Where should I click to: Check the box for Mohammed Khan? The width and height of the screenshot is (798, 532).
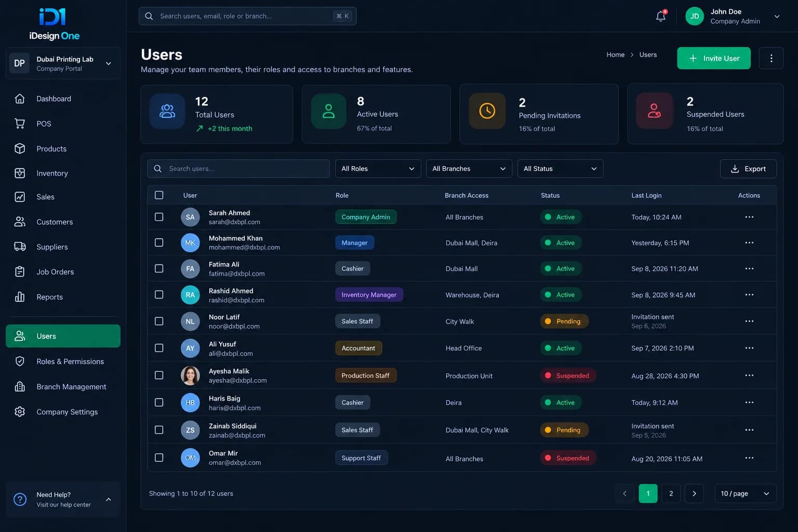click(159, 243)
